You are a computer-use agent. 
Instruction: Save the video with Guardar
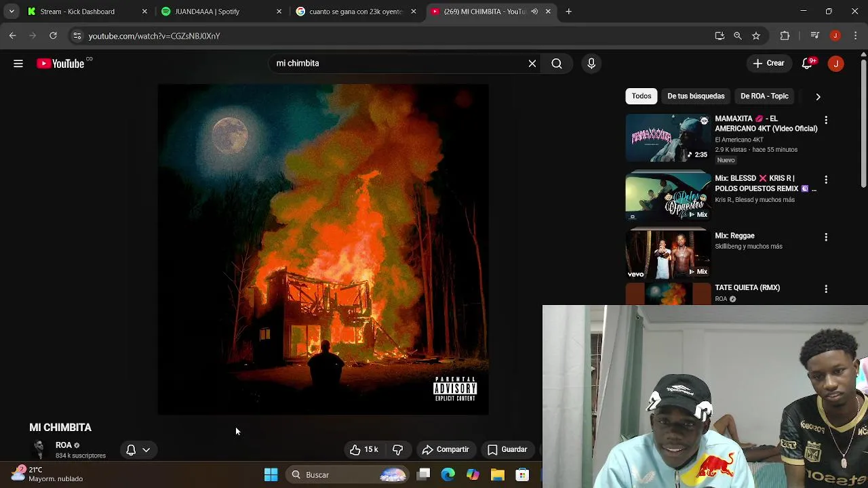pyautogui.click(x=507, y=449)
